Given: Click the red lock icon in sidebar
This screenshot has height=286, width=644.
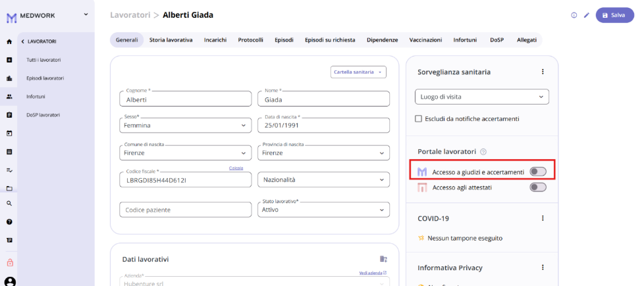Looking at the screenshot, I should 10,262.
